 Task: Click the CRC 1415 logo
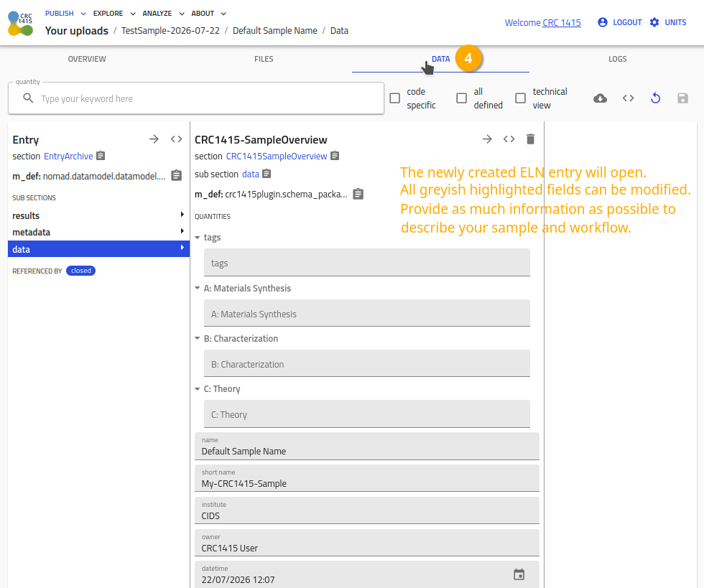[x=21, y=24]
